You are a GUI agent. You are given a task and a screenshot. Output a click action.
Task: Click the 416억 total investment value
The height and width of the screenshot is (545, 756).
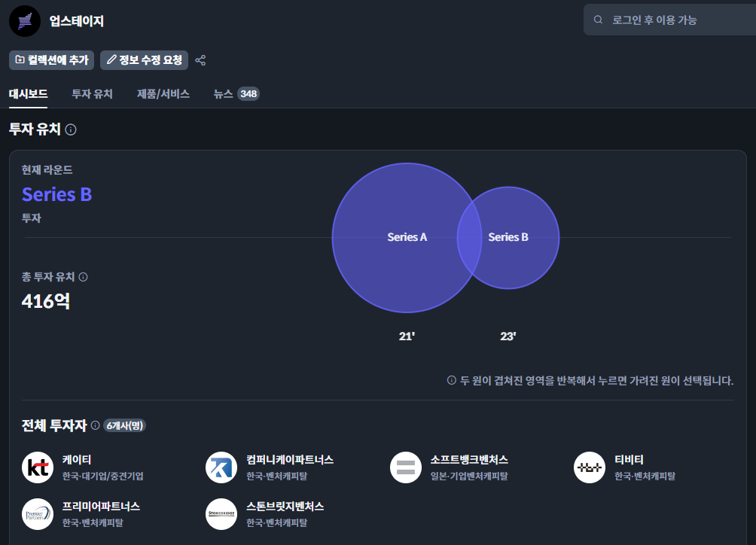[x=46, y=301]
